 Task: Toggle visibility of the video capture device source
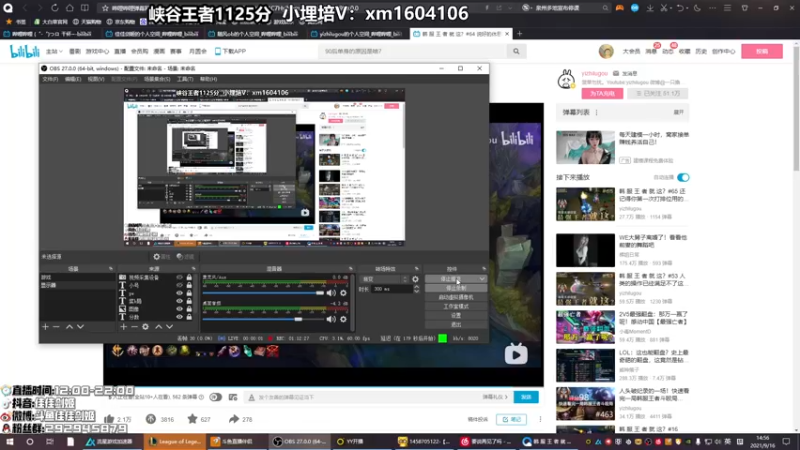click(179, 278)
